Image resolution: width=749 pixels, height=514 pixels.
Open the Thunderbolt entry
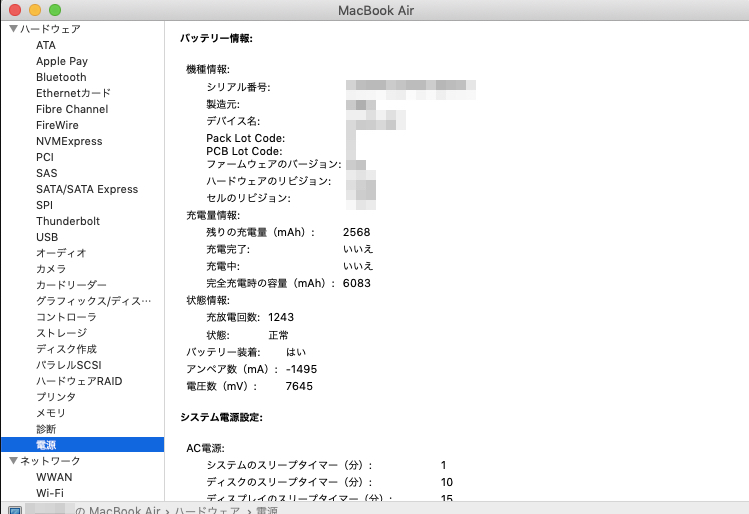pos(68,221)
